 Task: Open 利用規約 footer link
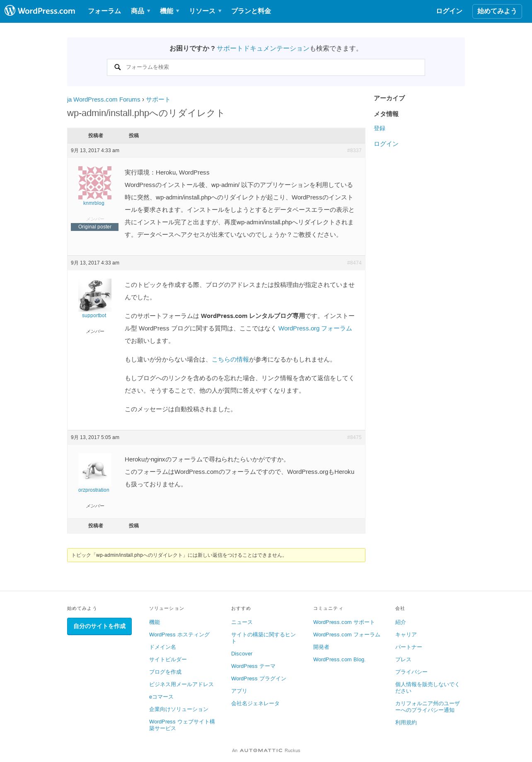[x=406, y=723]
